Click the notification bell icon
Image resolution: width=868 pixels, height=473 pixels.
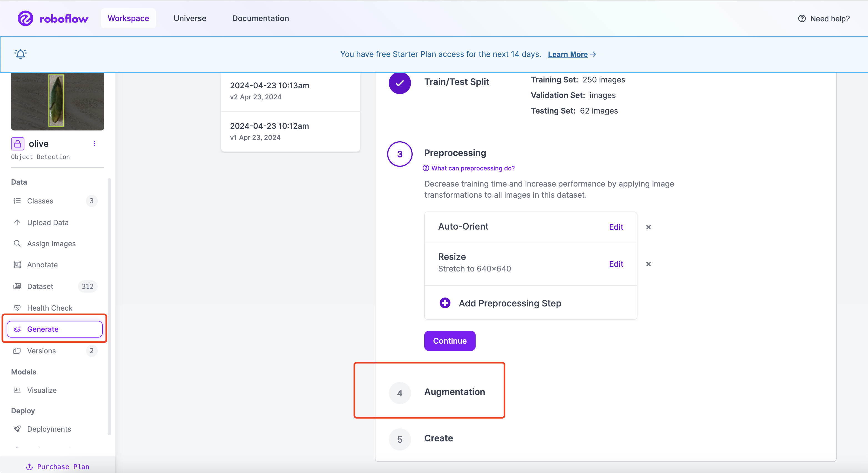(x=20, y=54)
